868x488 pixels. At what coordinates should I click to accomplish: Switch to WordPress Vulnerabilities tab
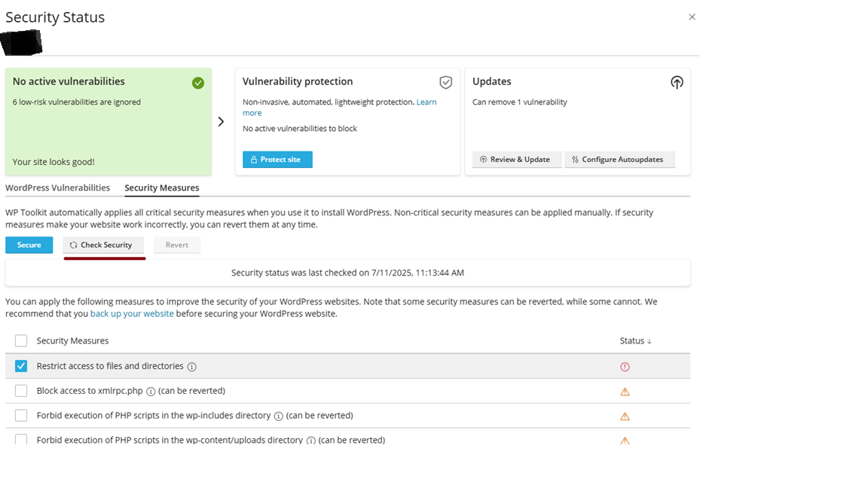57,188
